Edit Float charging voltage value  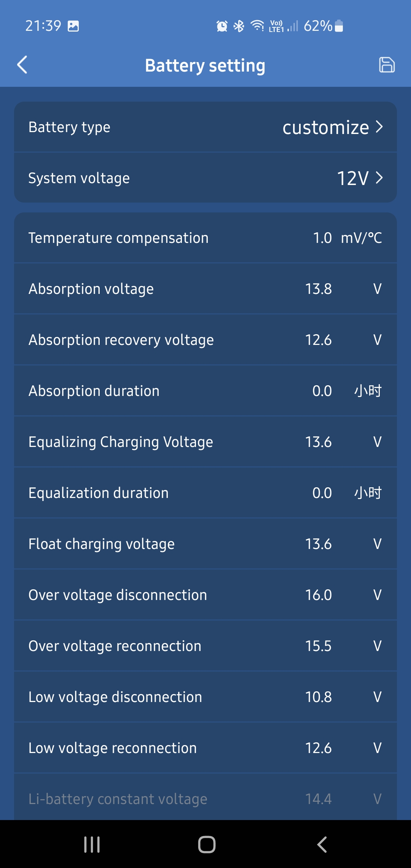point(319,544)
